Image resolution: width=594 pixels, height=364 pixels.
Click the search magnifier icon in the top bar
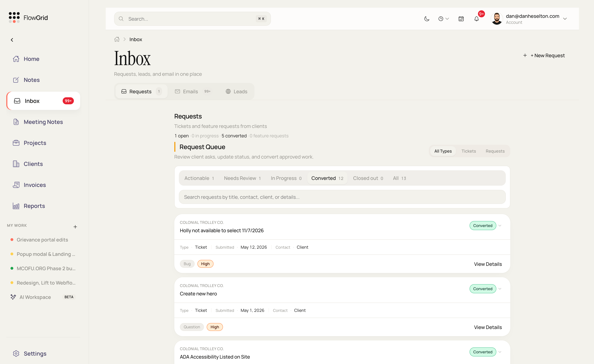[x=121, y=19]
